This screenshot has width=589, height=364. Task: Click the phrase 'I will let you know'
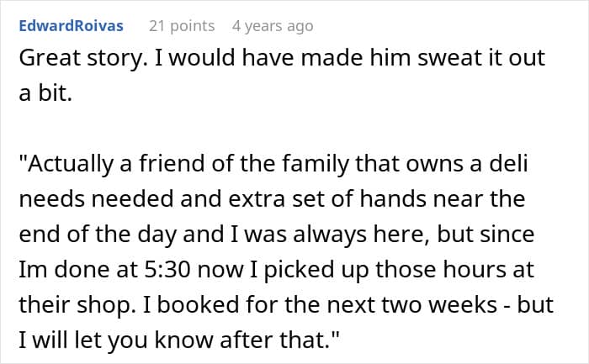coord(116,340)
